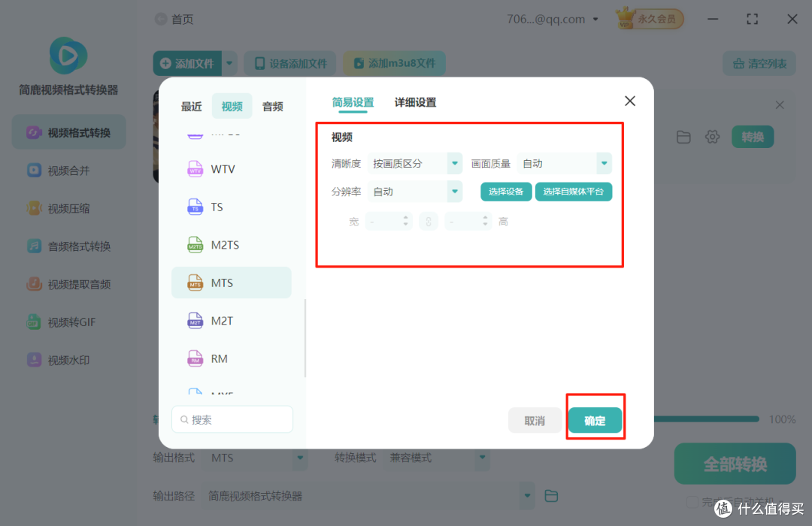Image resolution: width=812 pixels, height=526 pixels.
Task: Click the 永久会员 VIP badge
Action: [650, 19]
